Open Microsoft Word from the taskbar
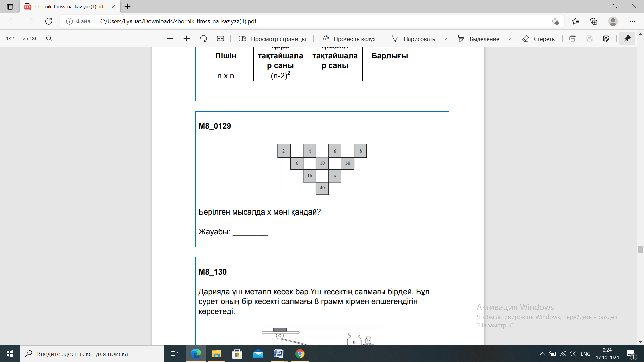644x362 pixels. click(x=279, y=354)
